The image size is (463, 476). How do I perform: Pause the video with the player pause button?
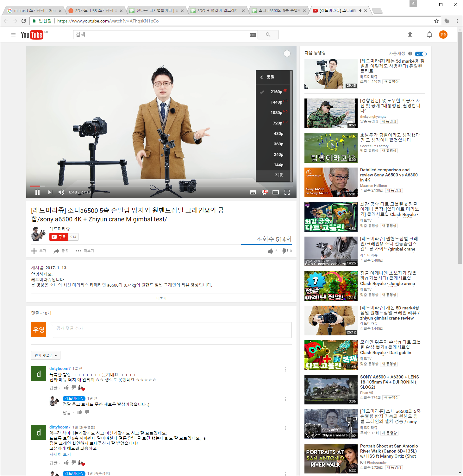pos(37,192)
